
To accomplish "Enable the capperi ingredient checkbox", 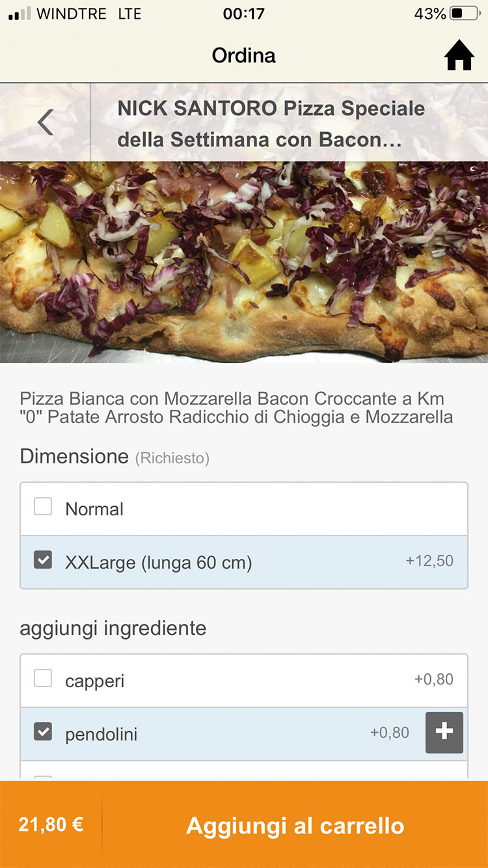I will (43, 679).
